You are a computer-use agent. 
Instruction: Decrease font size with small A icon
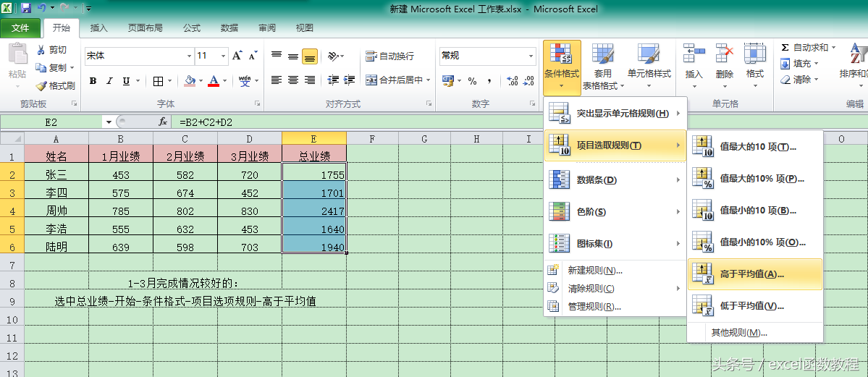(253, 56)
